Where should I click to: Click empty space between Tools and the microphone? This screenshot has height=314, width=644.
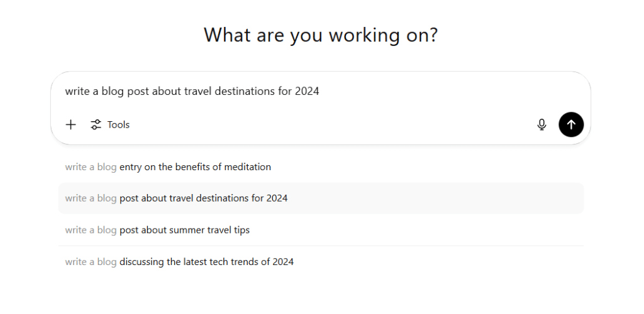327,124
